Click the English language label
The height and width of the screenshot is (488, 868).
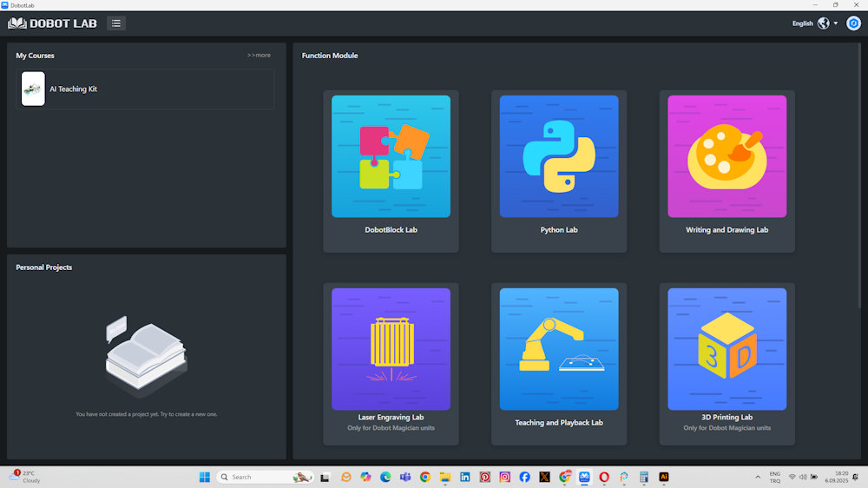802,23
